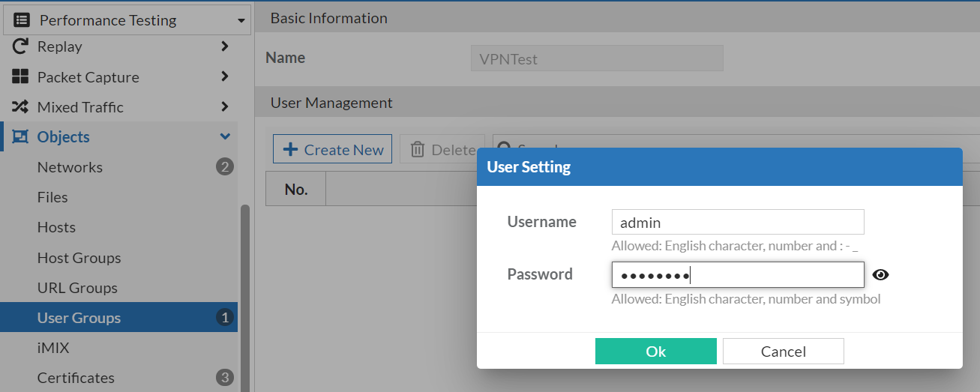
Task: Click the plus icon on Create New
Action: tap(290, 150)
